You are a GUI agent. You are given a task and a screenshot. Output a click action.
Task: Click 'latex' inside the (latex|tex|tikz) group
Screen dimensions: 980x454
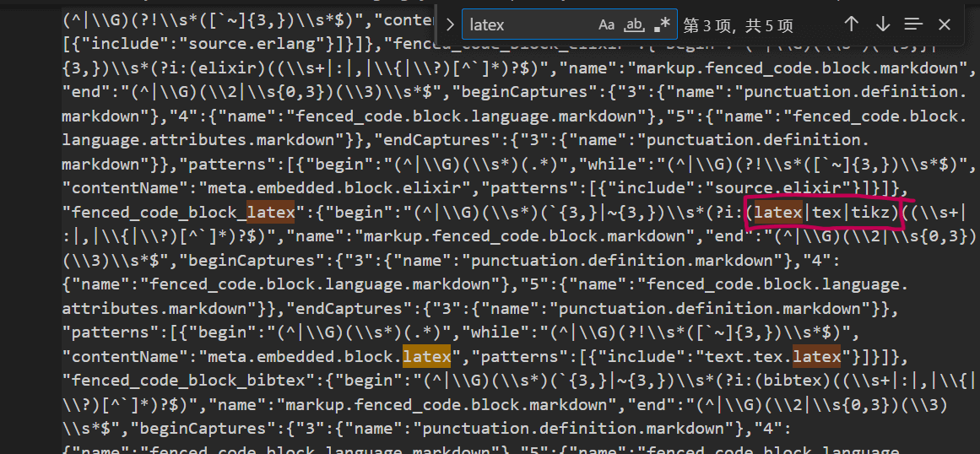[x=778, y=213]
